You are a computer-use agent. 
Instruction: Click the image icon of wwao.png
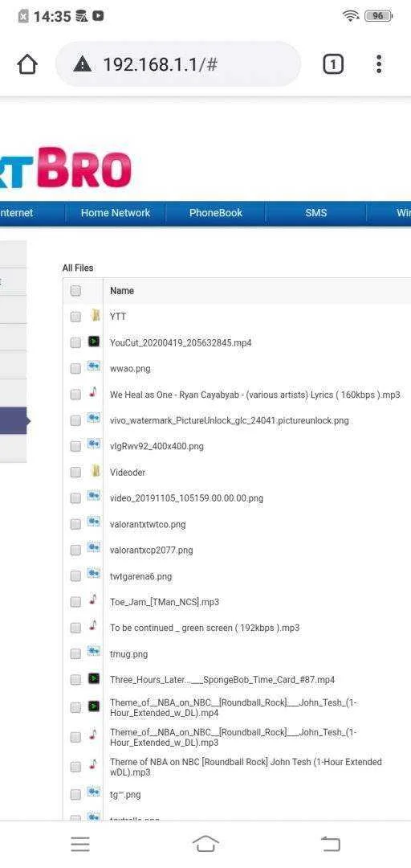pos(93,367)
